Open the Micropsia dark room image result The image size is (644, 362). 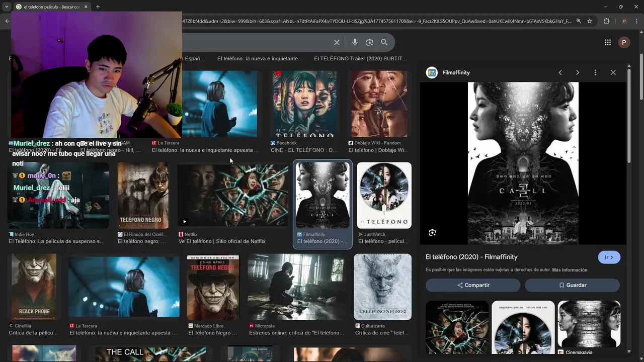tap(297, 287)
